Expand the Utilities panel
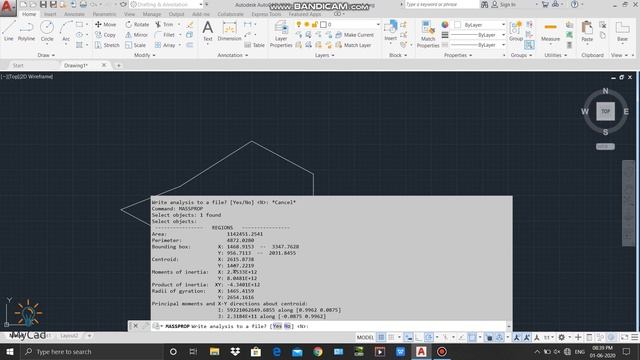Screen dimensions: 640x360 [556, 55]
